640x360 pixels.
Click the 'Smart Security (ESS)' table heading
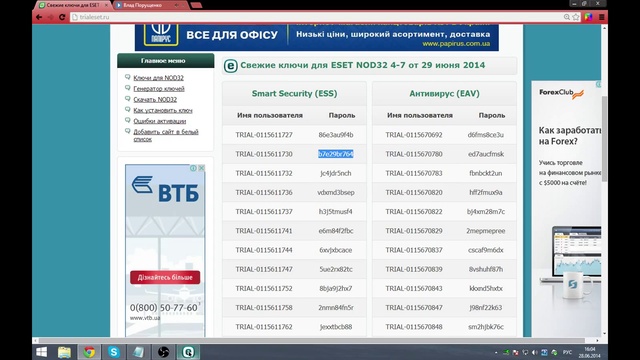(294, 93)
